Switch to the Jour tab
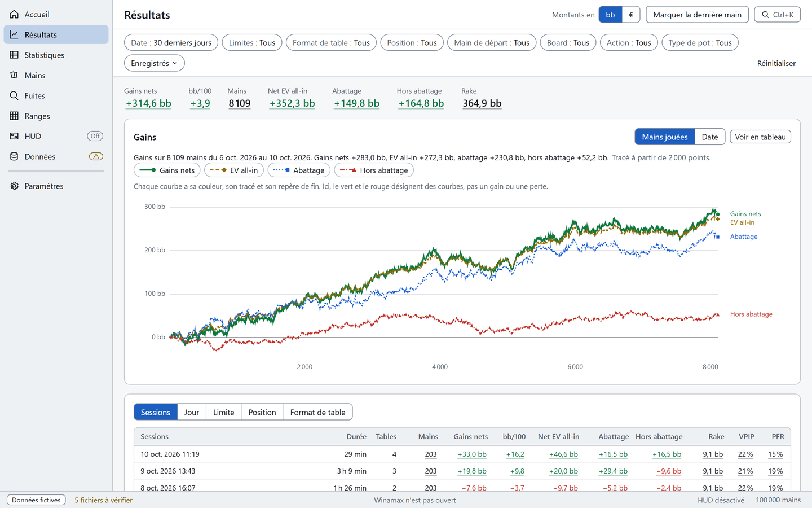Screen dimensions: 812x508 point(192,412)
